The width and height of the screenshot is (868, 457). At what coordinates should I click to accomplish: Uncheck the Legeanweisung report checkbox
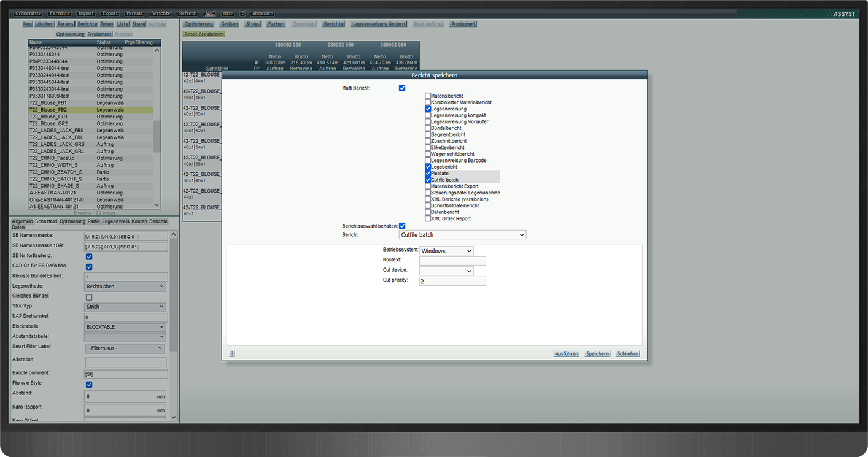tap(428, 109)
